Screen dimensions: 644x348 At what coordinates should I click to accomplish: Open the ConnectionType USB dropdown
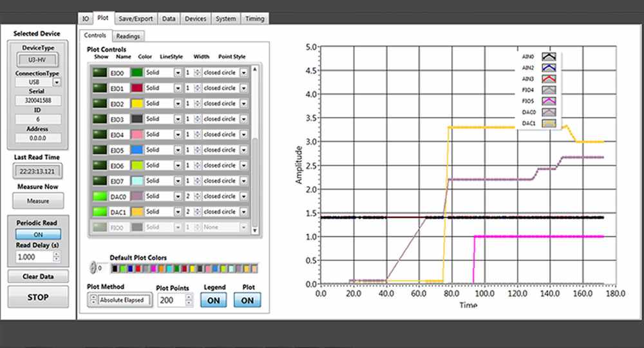pos(56,82)
